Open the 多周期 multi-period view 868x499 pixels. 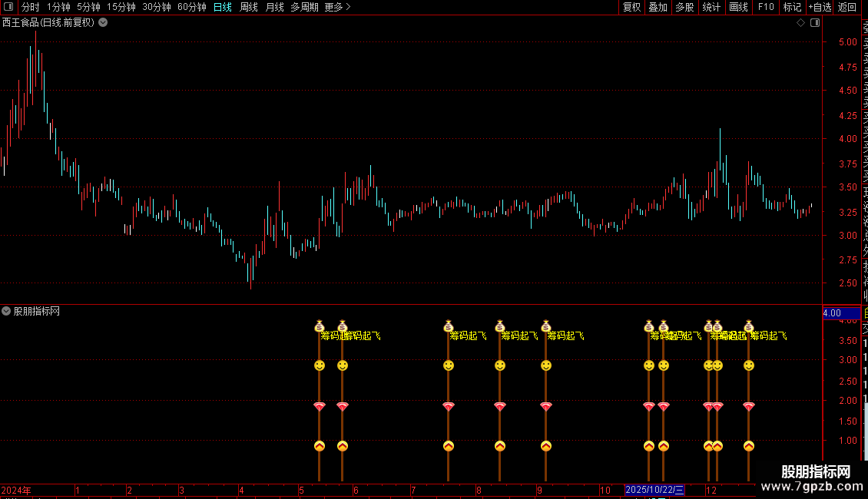(304, 7)
